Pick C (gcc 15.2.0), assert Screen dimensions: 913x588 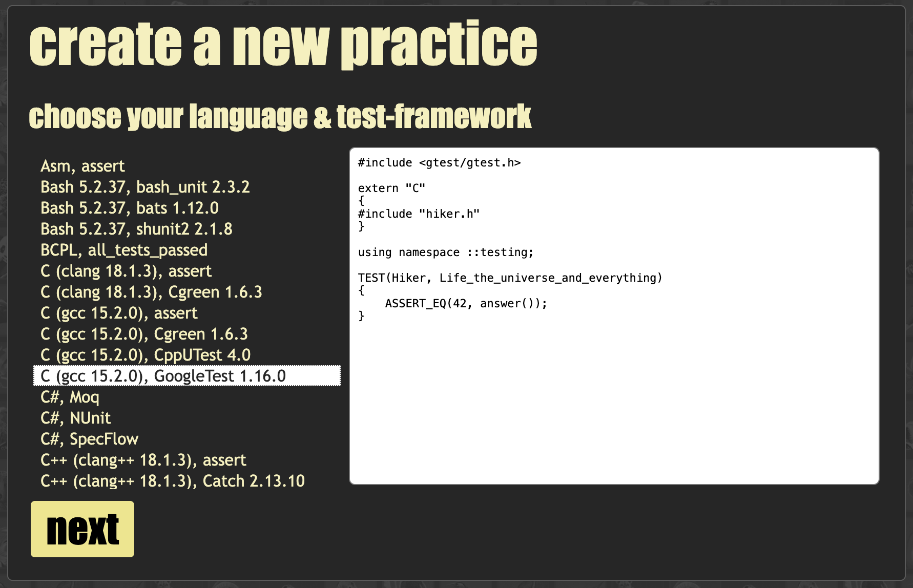[119, 313]
